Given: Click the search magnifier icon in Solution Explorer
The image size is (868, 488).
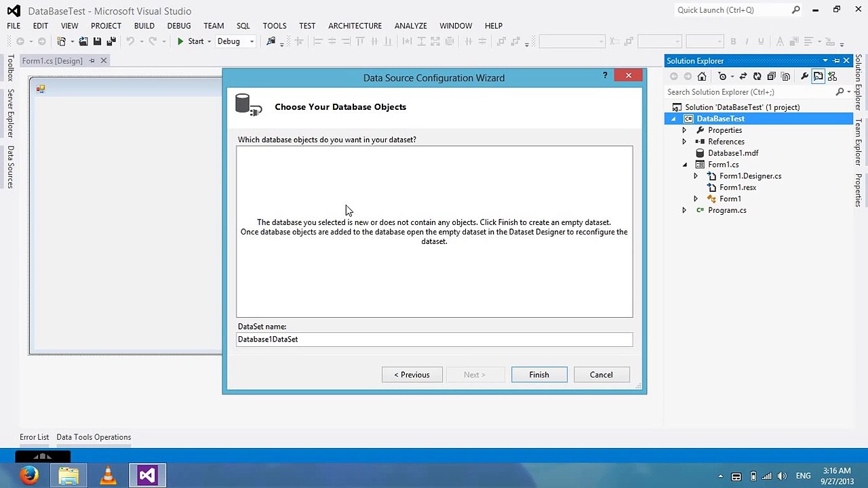Looking at the screenshot, I should [x=840, y=91].
